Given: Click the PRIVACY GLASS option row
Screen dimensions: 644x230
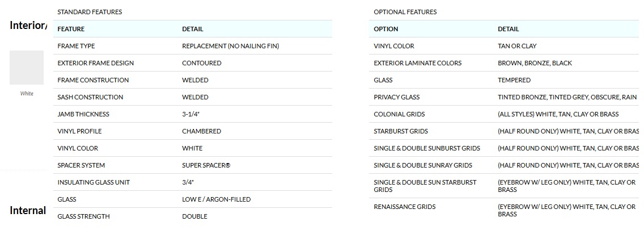Looking at the screenshot, I should 397,97.
